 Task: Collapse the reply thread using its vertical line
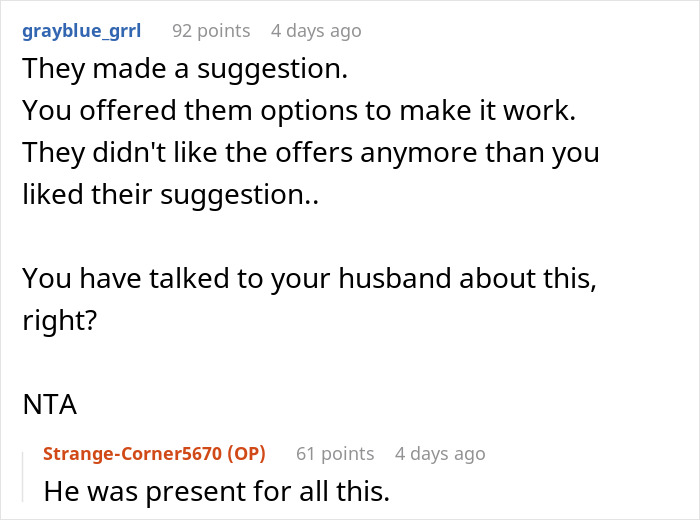(24, 475)
